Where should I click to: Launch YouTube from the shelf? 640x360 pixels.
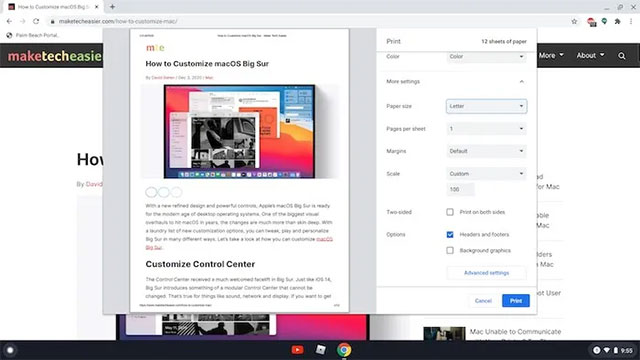(298, 350)
